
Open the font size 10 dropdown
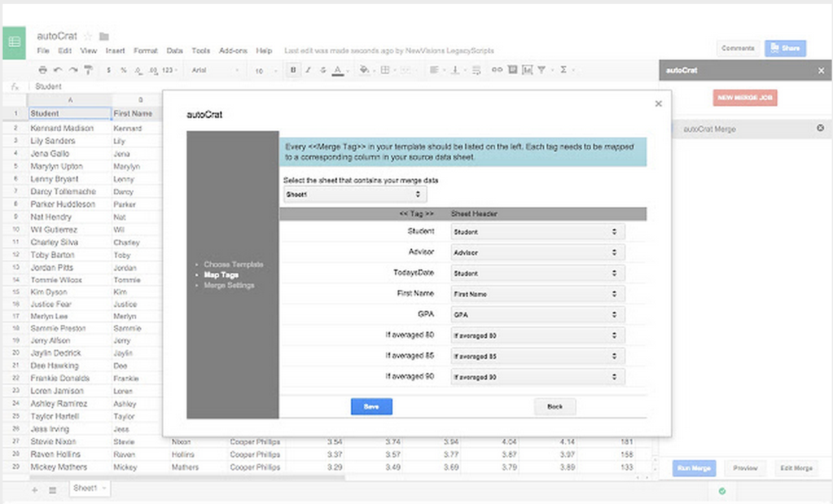(x=266, y=71)
